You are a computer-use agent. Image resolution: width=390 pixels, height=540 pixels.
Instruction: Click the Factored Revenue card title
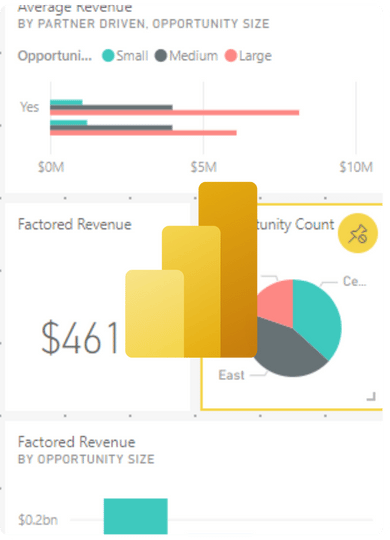tap(75, 224)
